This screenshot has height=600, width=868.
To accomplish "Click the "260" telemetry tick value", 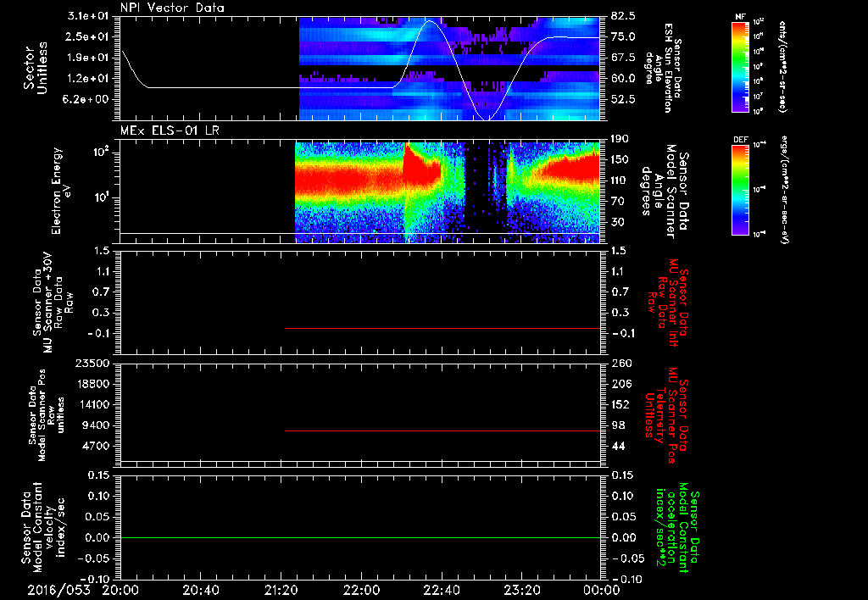I will click(621, 363).
